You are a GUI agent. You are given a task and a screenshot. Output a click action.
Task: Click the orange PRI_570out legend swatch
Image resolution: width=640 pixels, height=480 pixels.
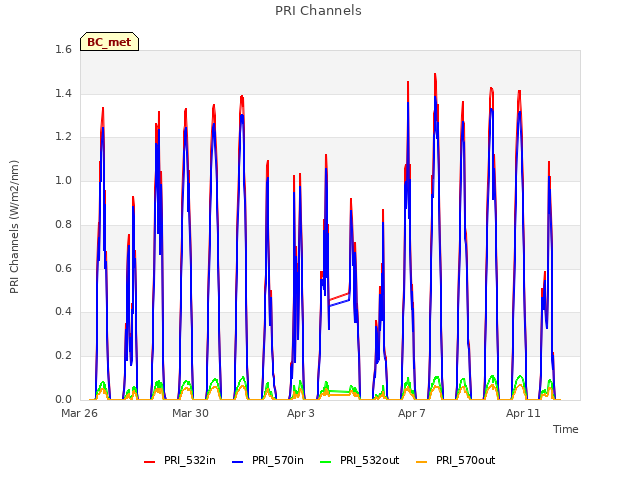422,462
